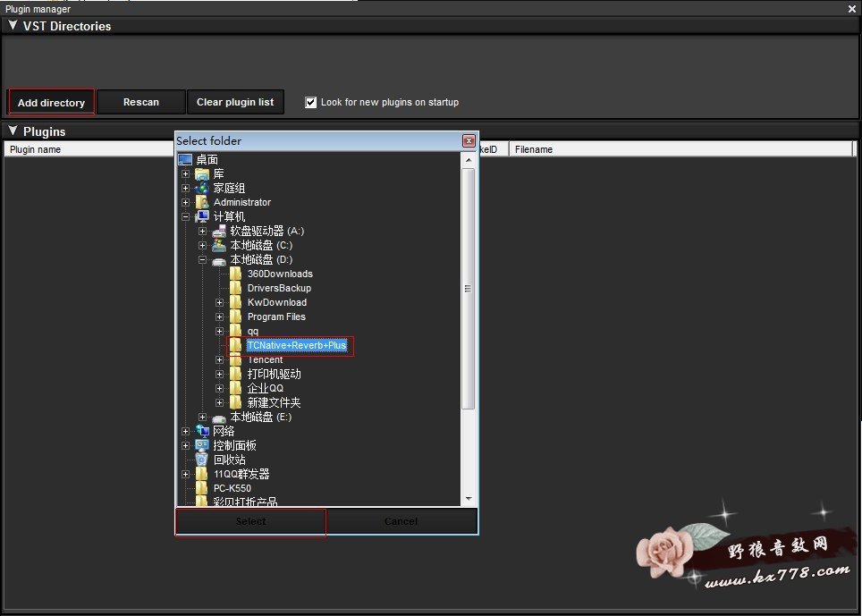Sort by the Filename column header
862x616 pixels.
point(680,149)
